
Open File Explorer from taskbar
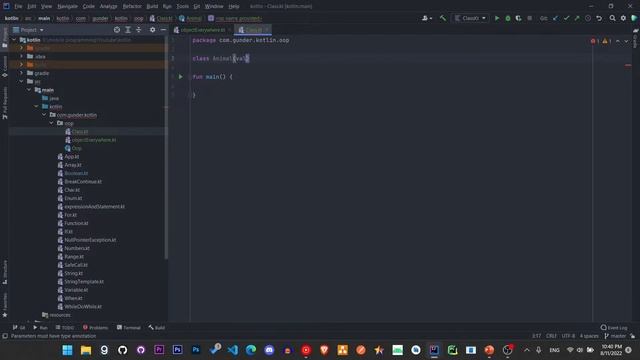86,350
